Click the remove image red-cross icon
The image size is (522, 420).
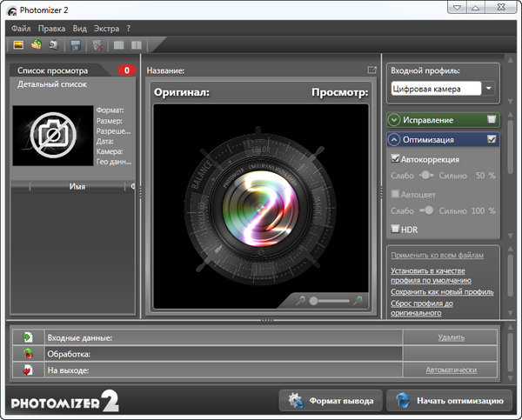97,45
